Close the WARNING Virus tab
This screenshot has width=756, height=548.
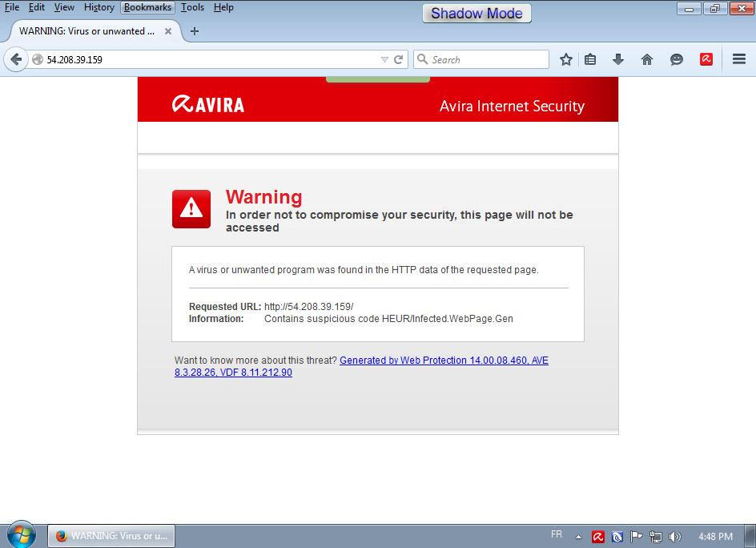click(168, 31)
